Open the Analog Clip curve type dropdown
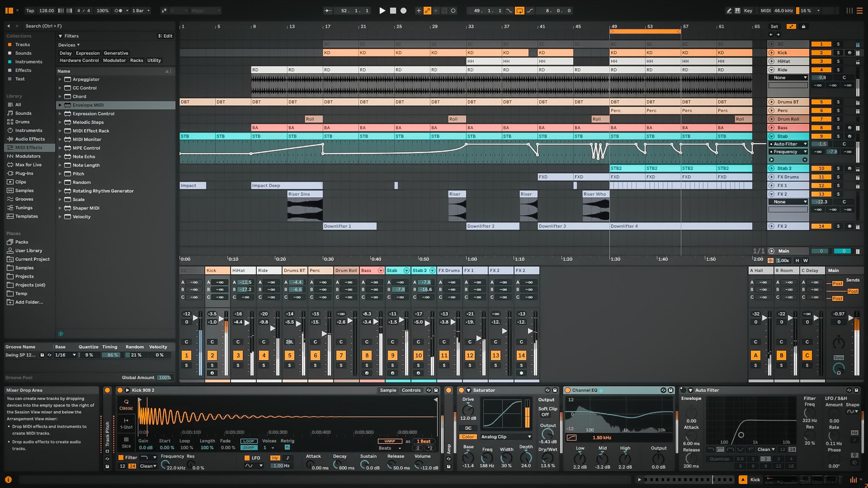This screenshot has width=868, height=488. (506, 437)
